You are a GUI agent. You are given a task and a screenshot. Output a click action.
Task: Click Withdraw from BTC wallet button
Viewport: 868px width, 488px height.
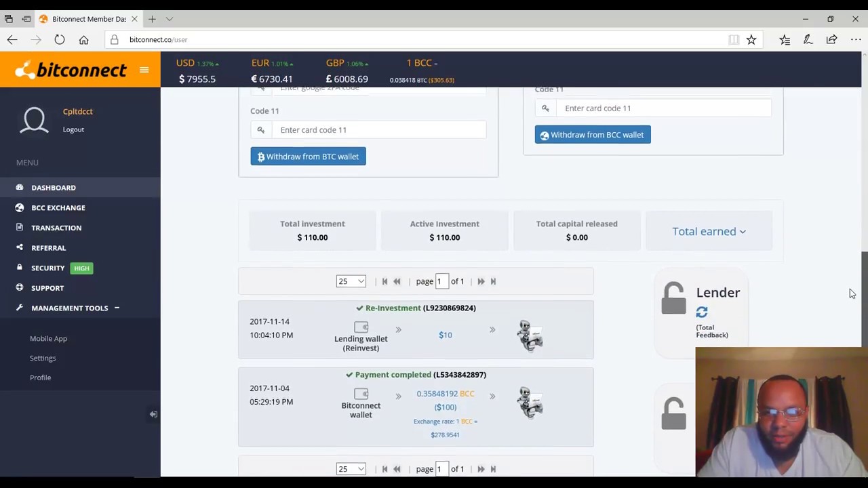click(308, 157)
